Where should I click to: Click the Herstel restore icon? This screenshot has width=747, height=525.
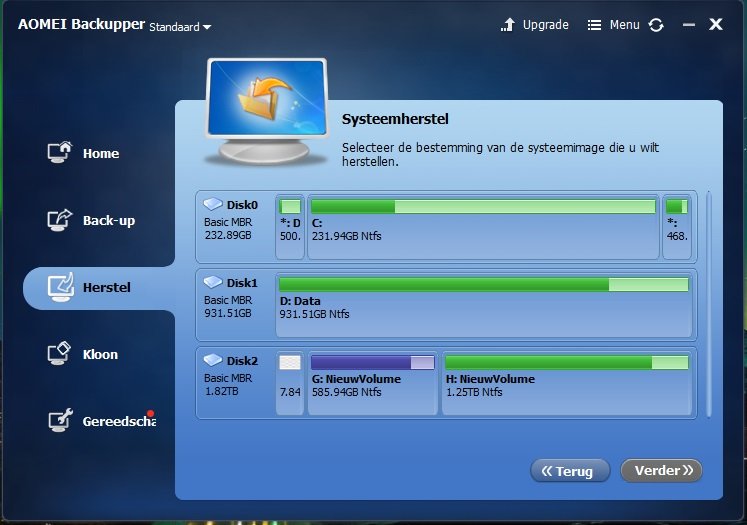tap(61, 287)
